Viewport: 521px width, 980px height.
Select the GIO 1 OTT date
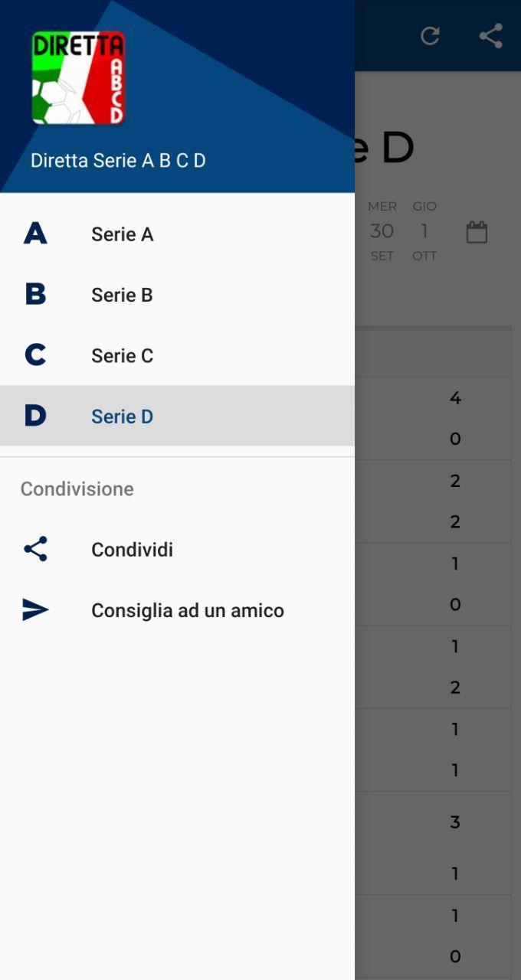pyautogui.click(x=424, y=231)
